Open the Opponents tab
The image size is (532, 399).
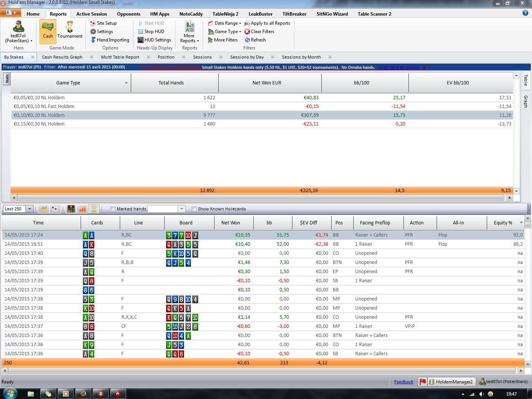[x=129, y=14]
